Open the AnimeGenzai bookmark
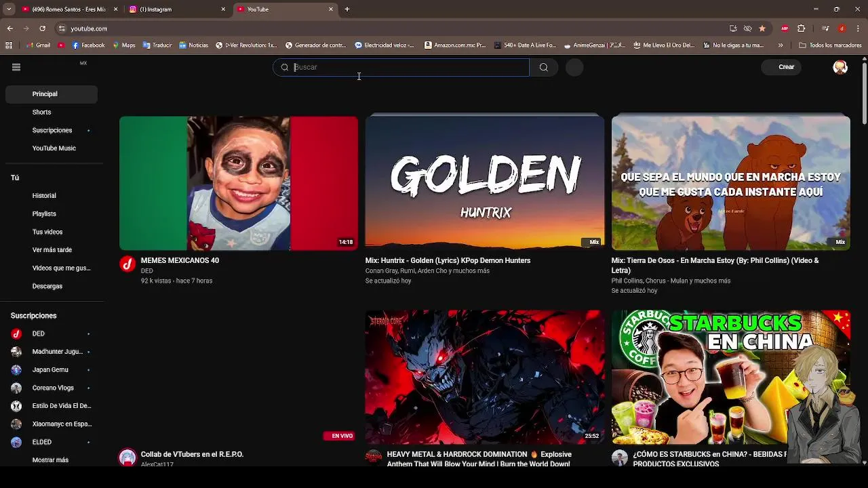 tap(594, 45)
